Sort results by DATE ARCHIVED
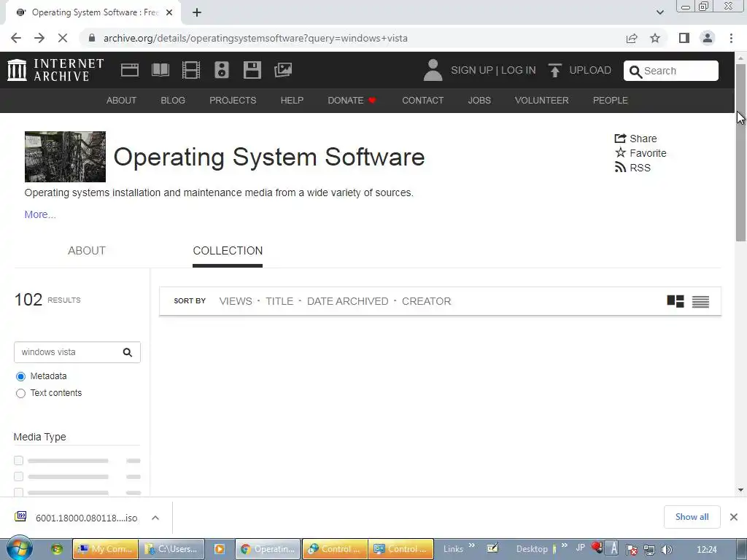Screen dimensions: 747x560 click(347, 301)
